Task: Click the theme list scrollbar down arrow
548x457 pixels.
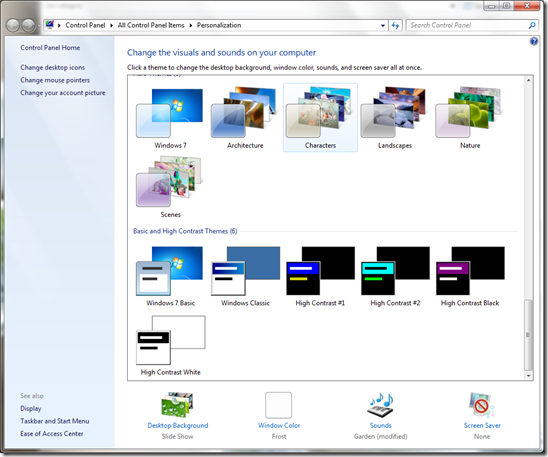Action: 528,376
